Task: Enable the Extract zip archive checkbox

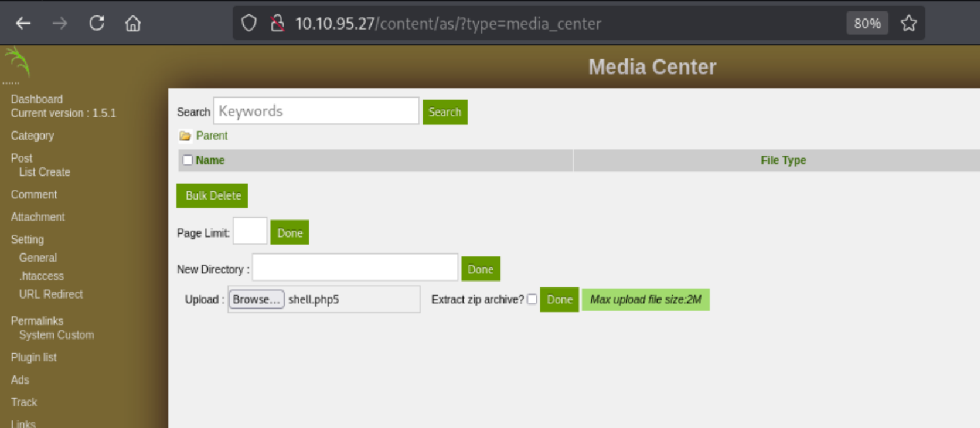Action: coord(532,299)
